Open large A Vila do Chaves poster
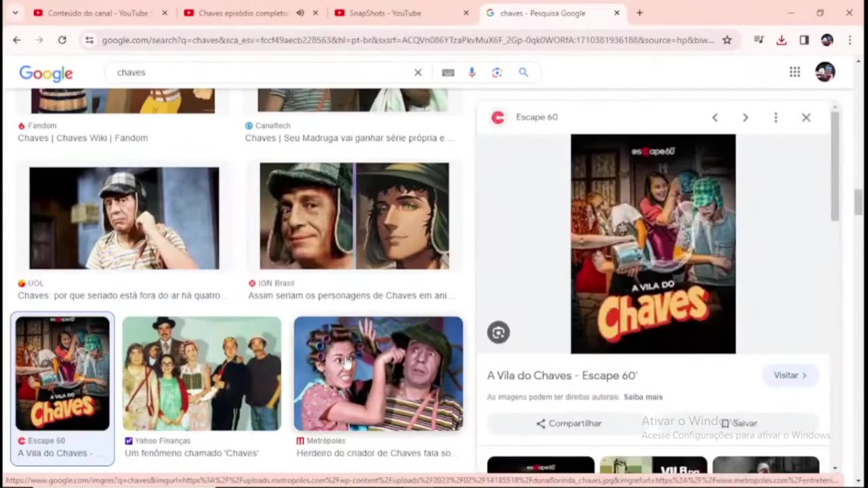Image resolution: width=868 pixels, height=488 pixels. [x=653, y=244]
